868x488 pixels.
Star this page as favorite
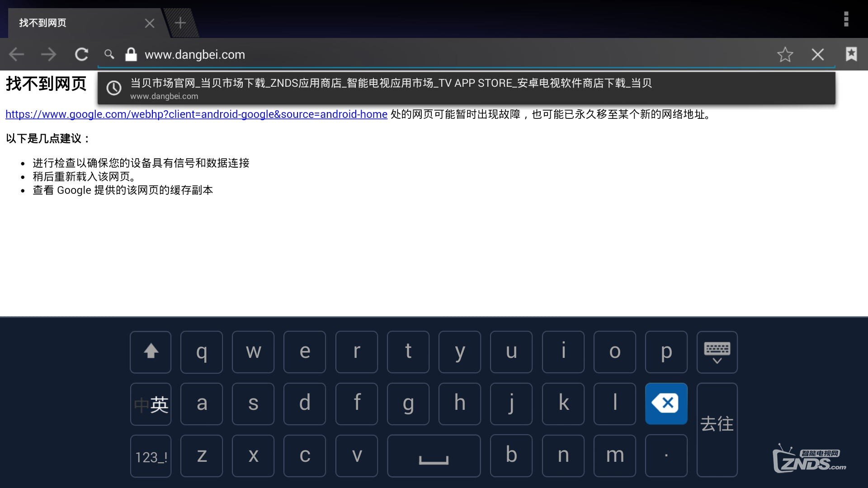(x=785, y=55)
